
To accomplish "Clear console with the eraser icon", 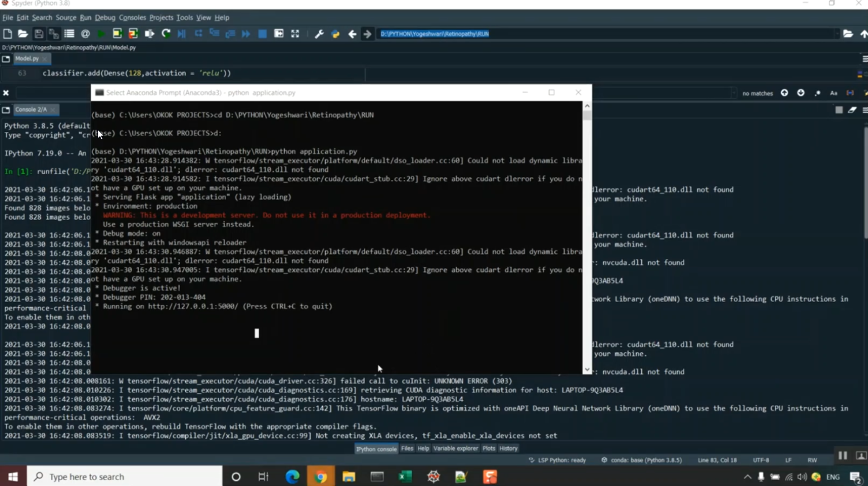I will [852, 110].
